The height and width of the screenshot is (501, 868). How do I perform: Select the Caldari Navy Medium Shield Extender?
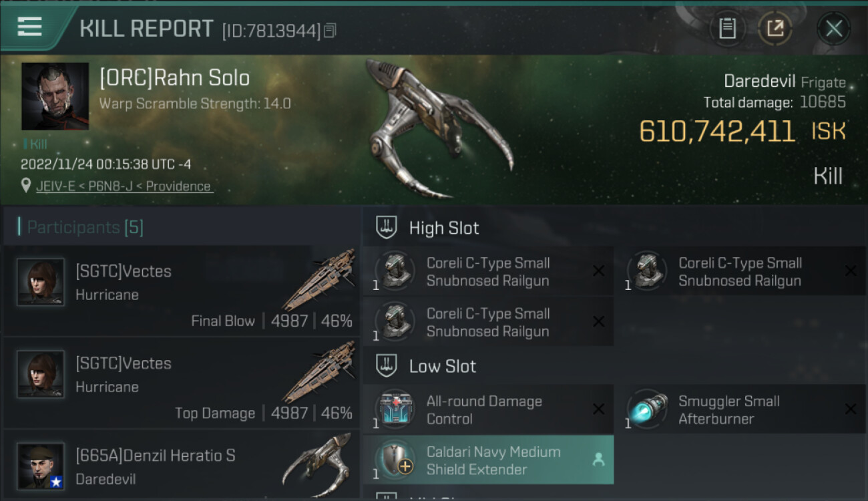point(488,460)
